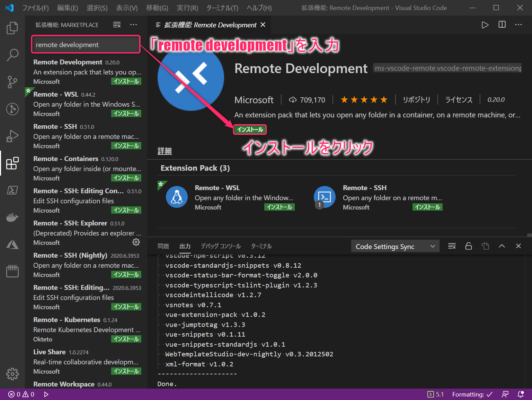Open the Code Settings Sync output channel dropdown
Image resolution: width=532 pixels, height=400 pixels.
pyautogui.click(x=395, y=246)
